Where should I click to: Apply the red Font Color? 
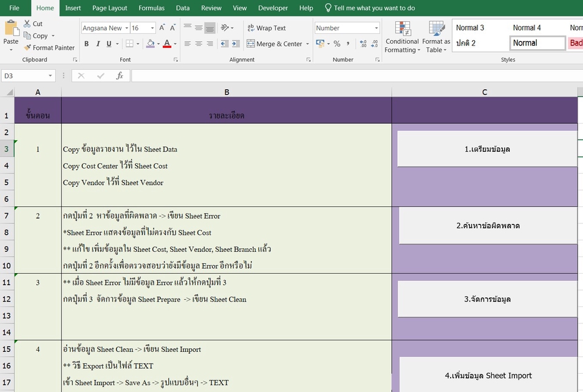point(167,44)
